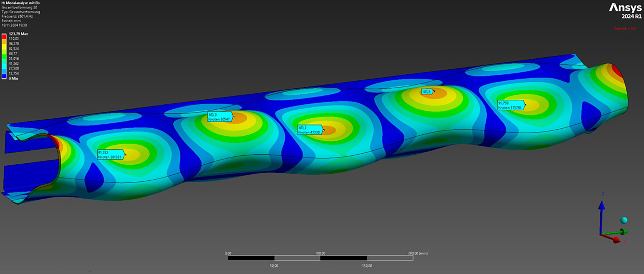
Task: Click the Ansys 2024 R1 logo
Action: [625, 11]
